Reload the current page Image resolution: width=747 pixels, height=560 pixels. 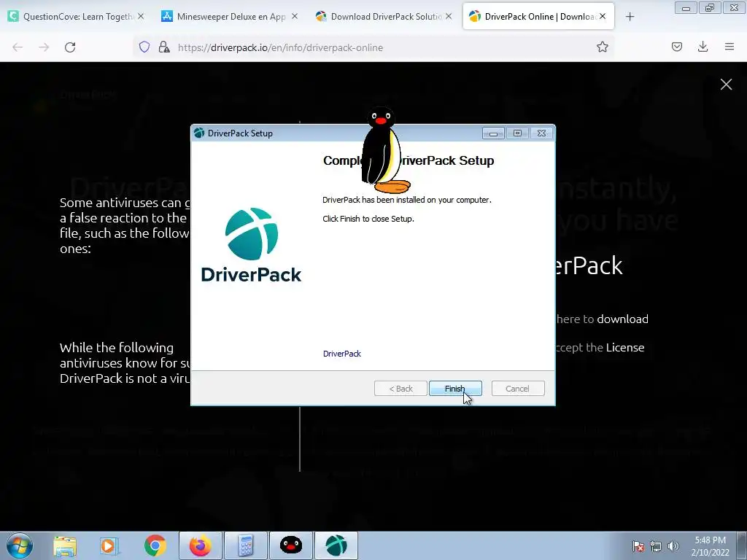[70, 47]
